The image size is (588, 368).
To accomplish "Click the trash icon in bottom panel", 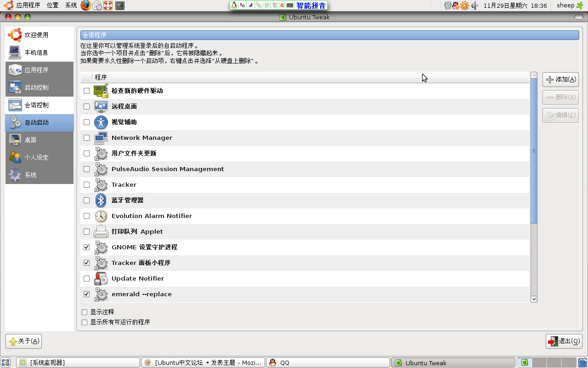I will 583,362.
